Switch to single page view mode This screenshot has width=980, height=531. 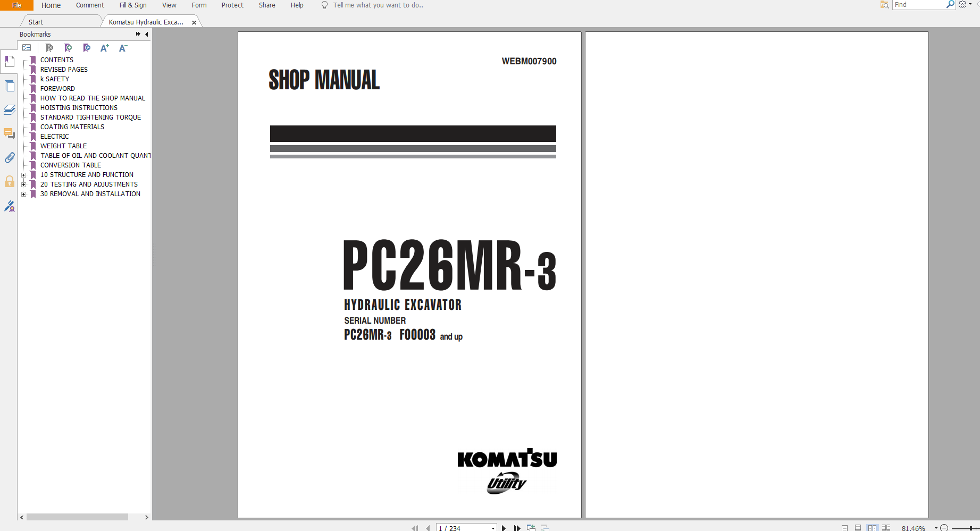[x=845, y=528]
